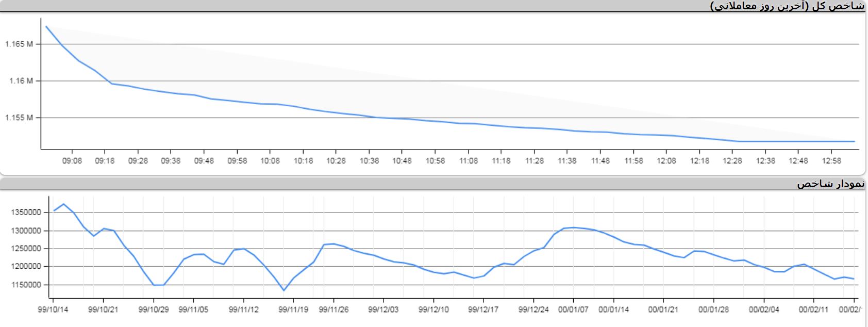Select the 99/11/19 date on history chart
This screenshot has height=327, width=868.
293,309
